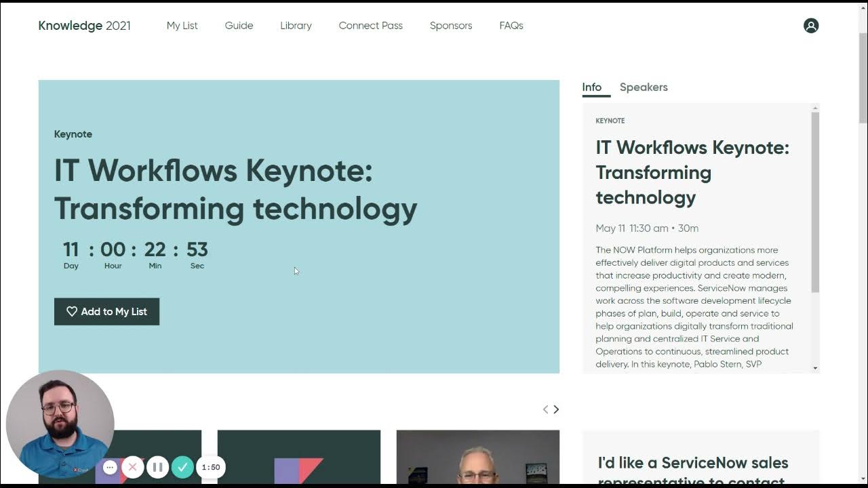Go to the Library page
Image resolution: width=868 pixels, height=488 pixels.
tap(296, 26)
